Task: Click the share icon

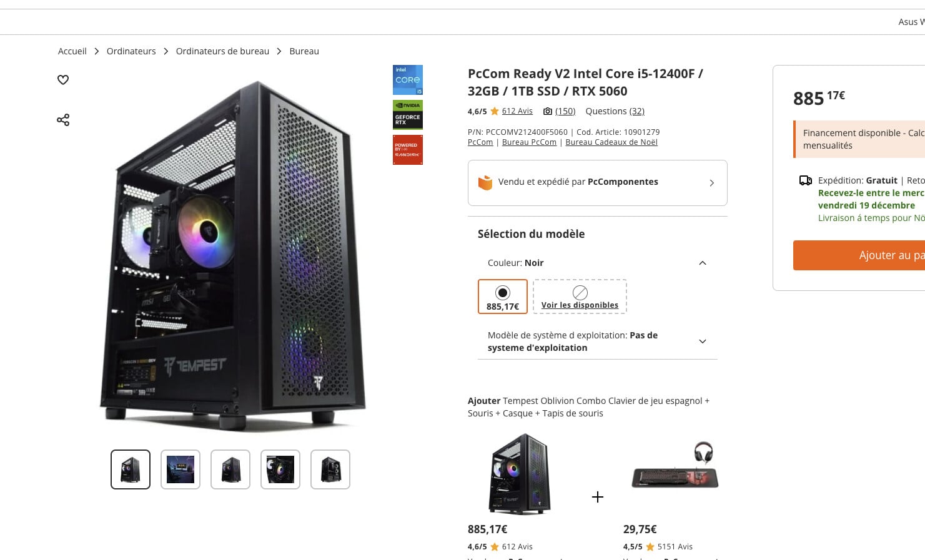Action: (63, 120)
